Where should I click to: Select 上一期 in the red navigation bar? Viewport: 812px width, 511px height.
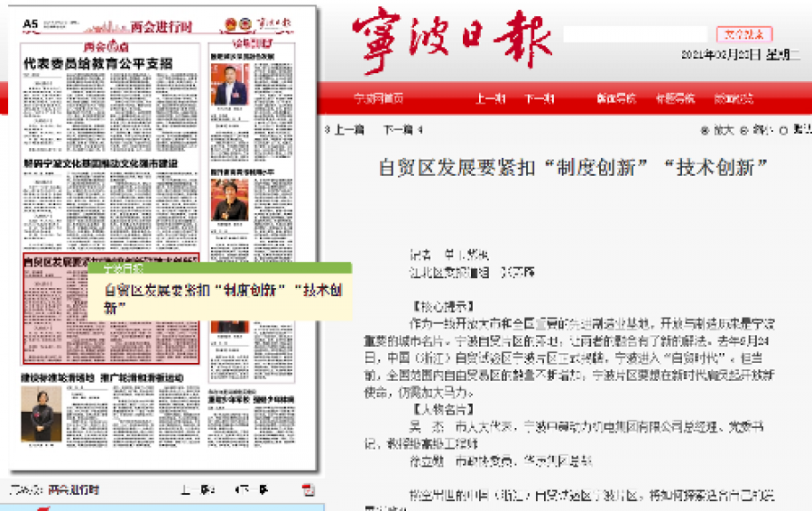491,98
